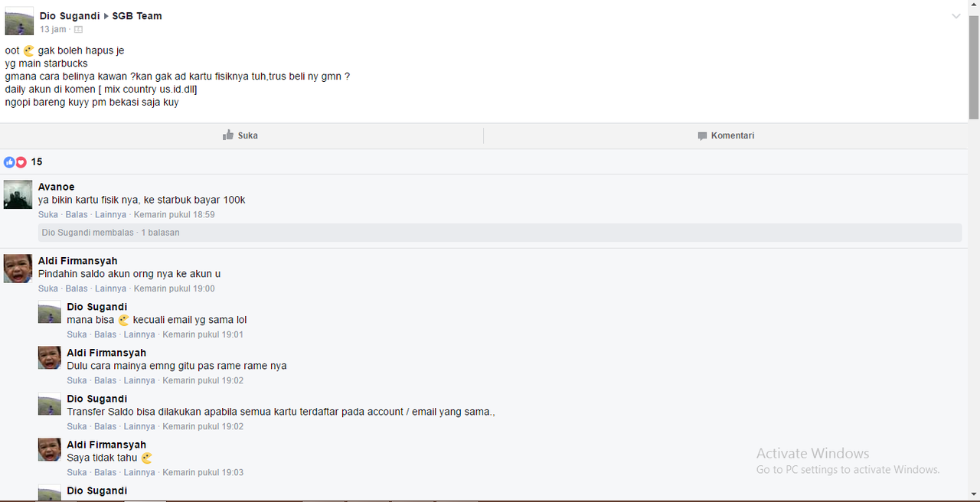
Task: Open Aldi Firmansyah's baby avatar on first comment
Action: pyautogui.click(x=18, y=269)
